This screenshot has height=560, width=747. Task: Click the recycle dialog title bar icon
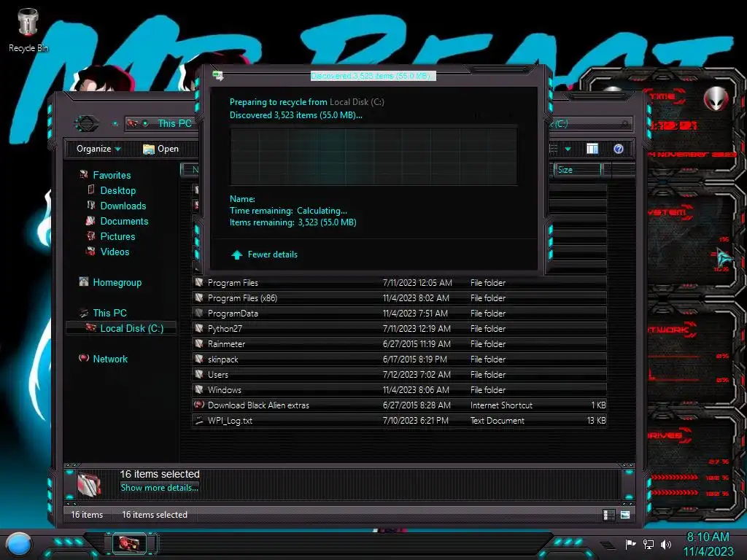point(217,75)
